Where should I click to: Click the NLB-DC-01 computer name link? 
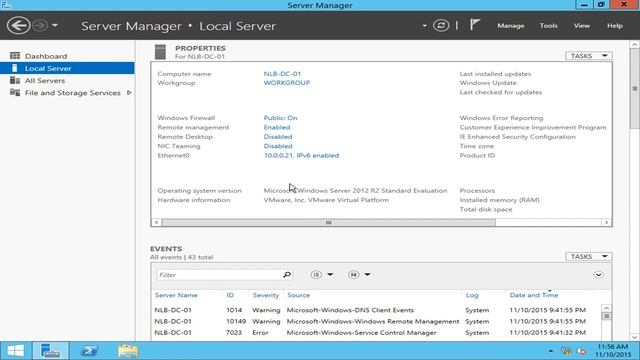282,74
